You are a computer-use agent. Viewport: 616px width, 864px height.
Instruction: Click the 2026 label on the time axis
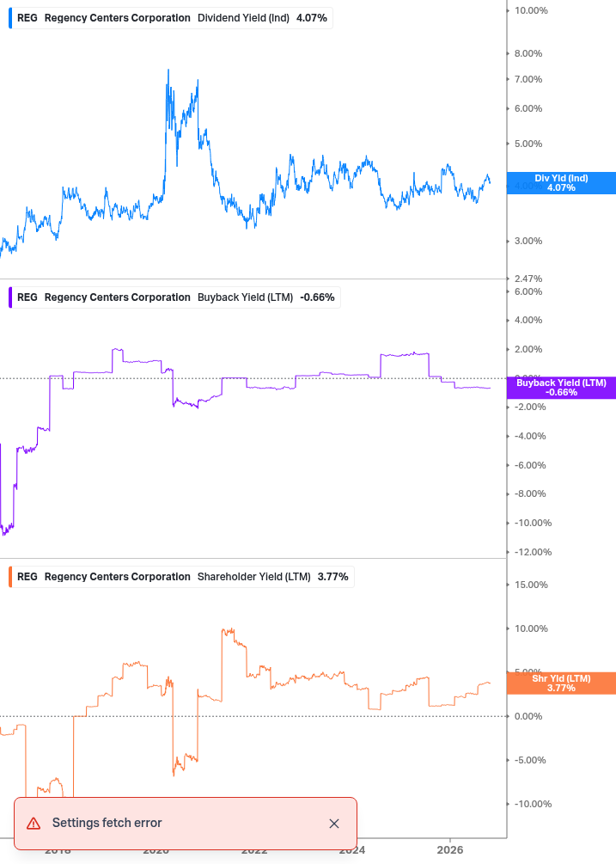point(449,850)
